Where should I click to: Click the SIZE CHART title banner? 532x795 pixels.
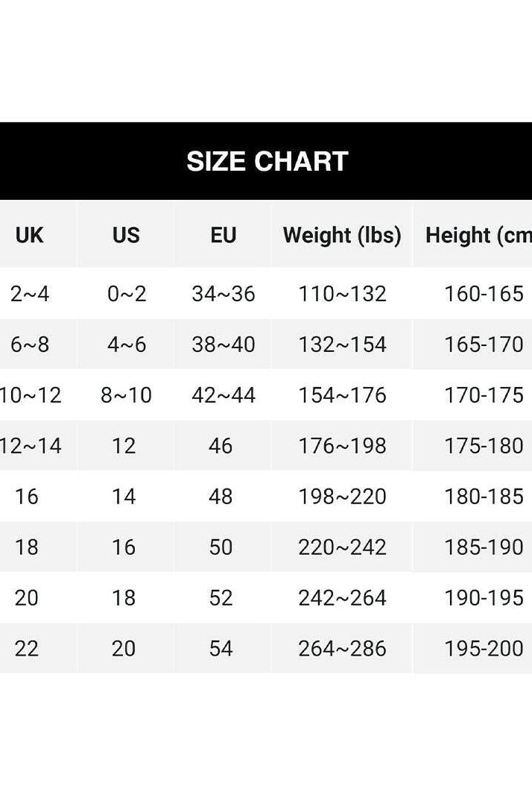coord(267,161)
